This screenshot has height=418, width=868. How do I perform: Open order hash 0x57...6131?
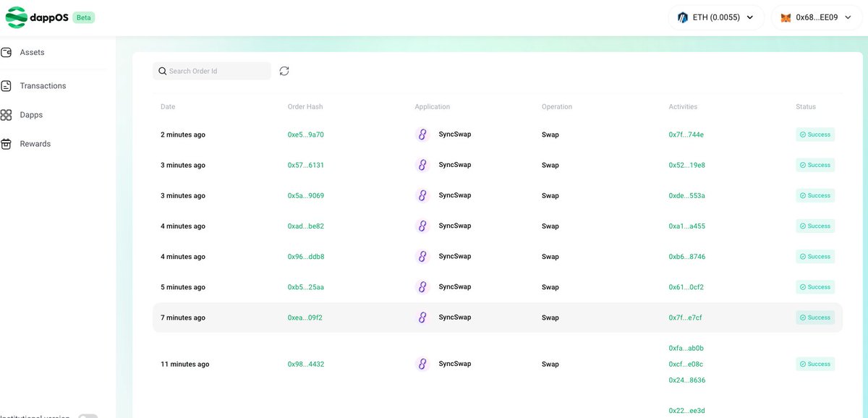306,165
